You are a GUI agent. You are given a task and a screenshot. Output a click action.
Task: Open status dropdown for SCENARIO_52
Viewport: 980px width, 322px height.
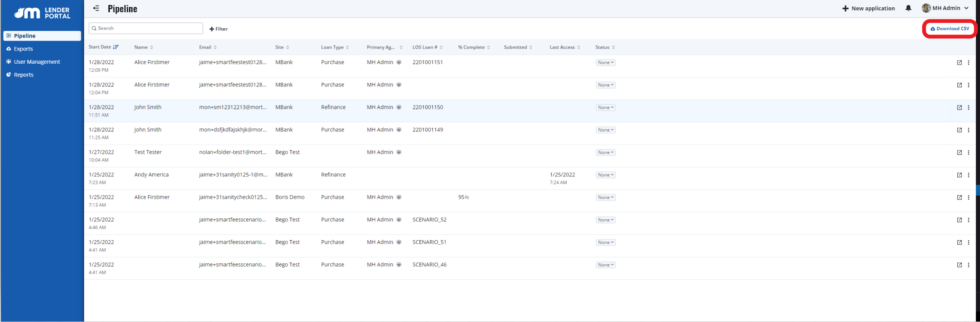[606, 220]
